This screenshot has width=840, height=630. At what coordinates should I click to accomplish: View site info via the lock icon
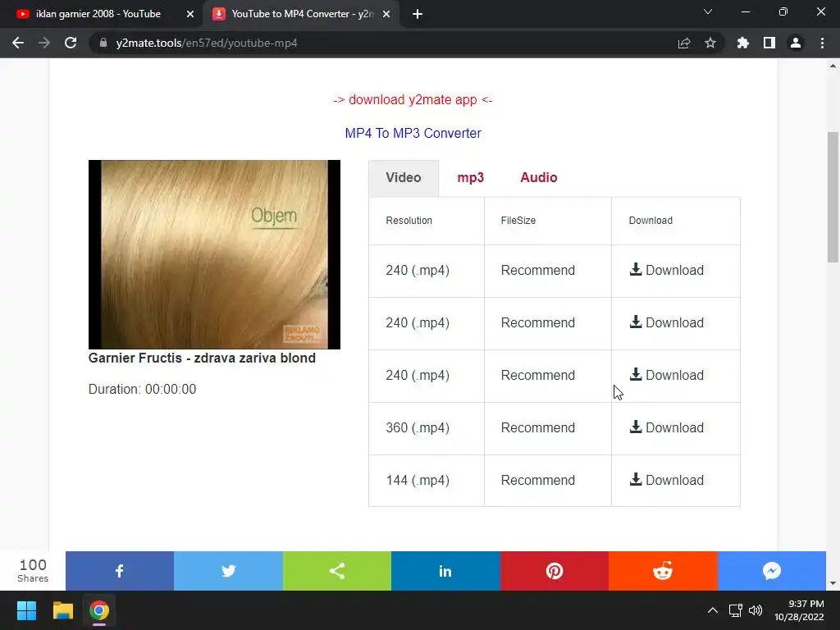tap(103, 43)
